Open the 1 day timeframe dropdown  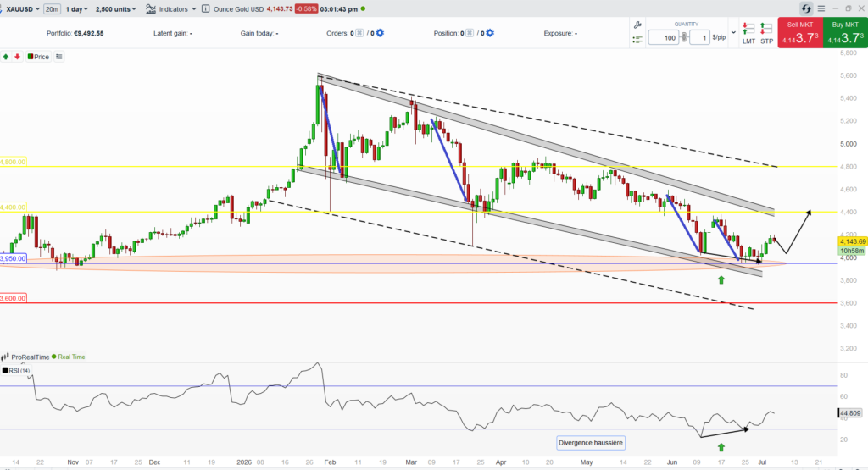click(x=77, y=8)
